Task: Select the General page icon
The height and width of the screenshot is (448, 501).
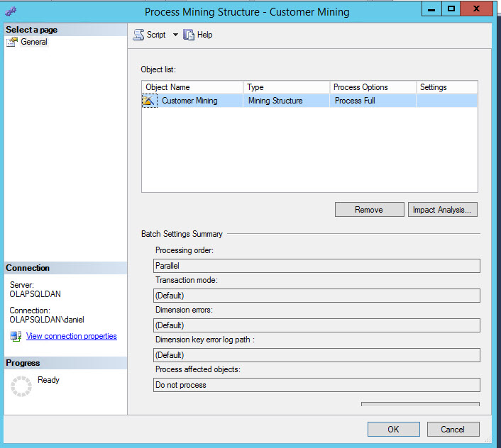Action: tap(12, 42)
